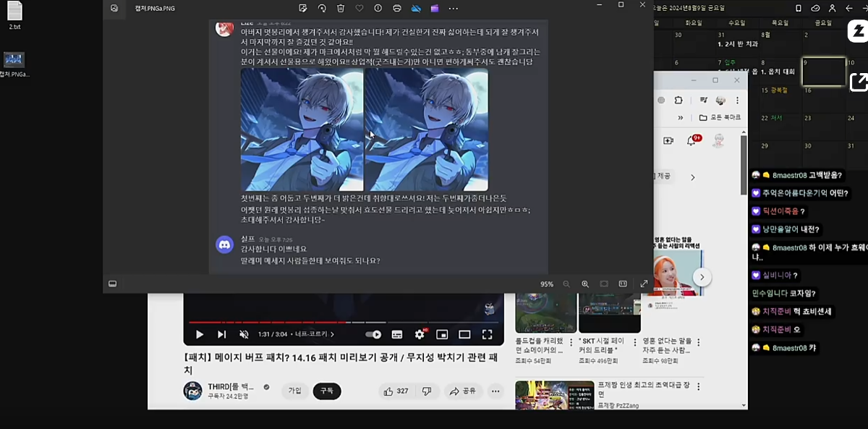Screen dimensions: 868x429
Task: Rotate the photo in the Photos viewer
Action: (323, 9)
